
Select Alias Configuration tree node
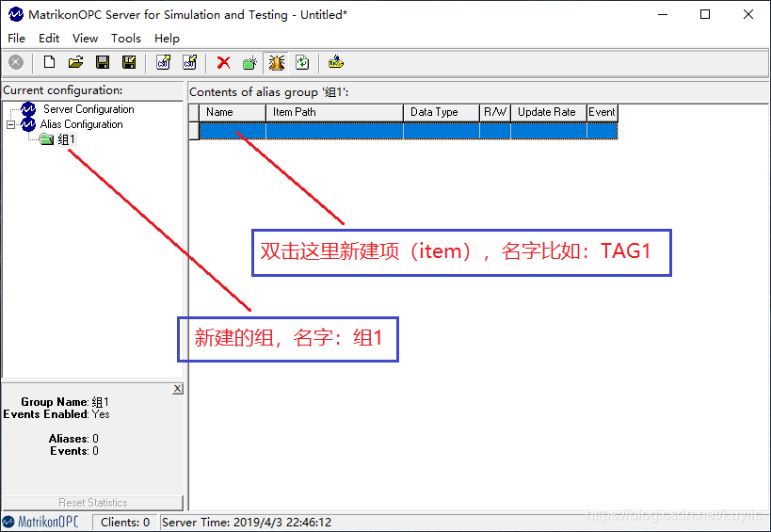[x=81, y=124]
